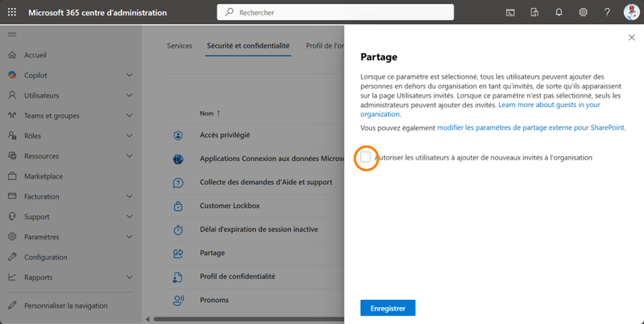The width and height of the screenshot is (644, 324).
Task: Open Learn more about guests link
Action: click(x=549, y=105)
